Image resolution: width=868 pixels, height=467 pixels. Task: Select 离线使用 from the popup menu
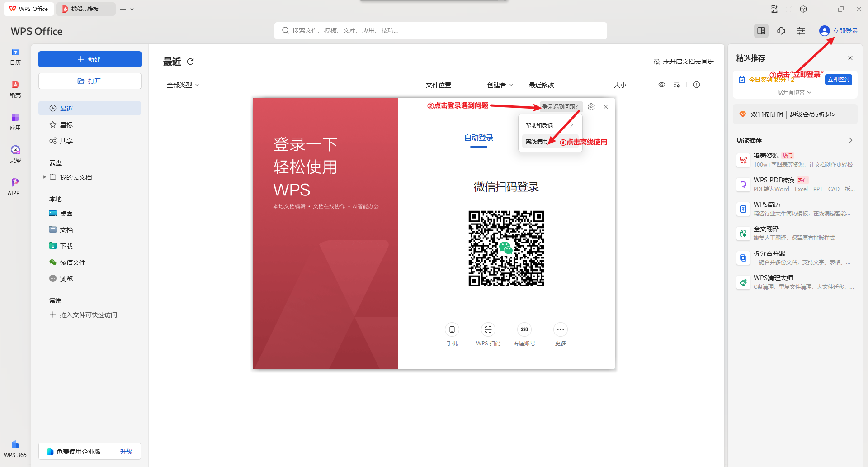point(537,142)
